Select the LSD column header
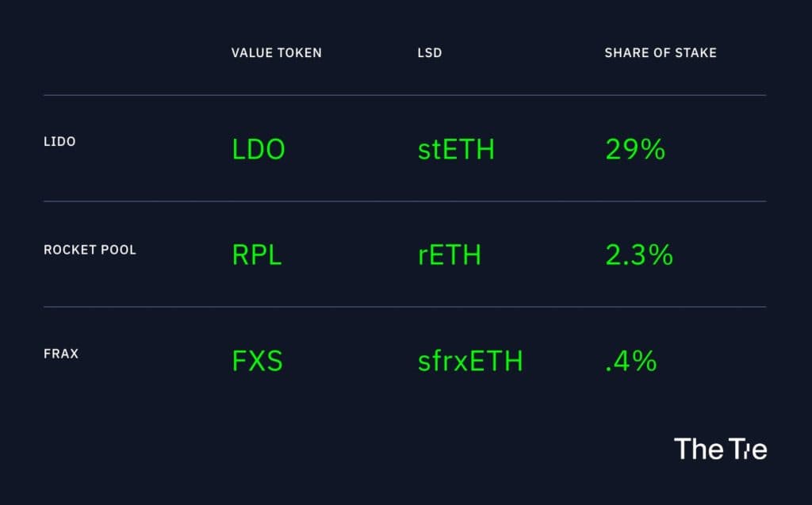The image size is (812, 505). 430,53
